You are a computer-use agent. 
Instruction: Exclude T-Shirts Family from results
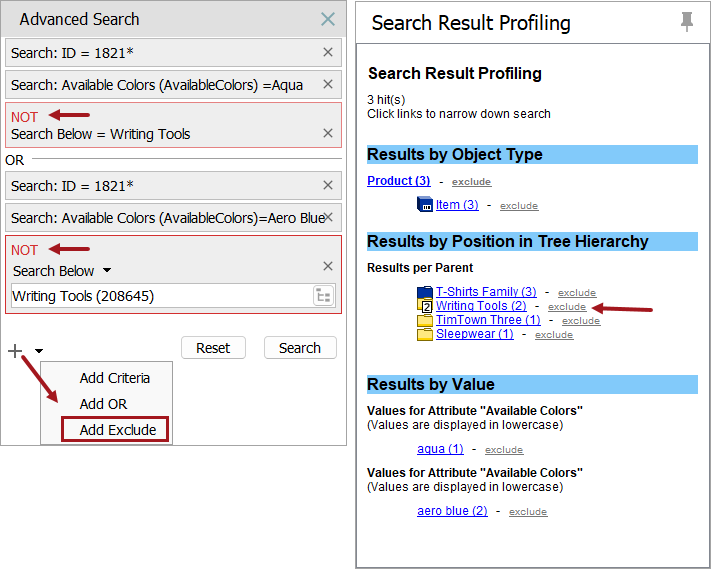[577, 292]
